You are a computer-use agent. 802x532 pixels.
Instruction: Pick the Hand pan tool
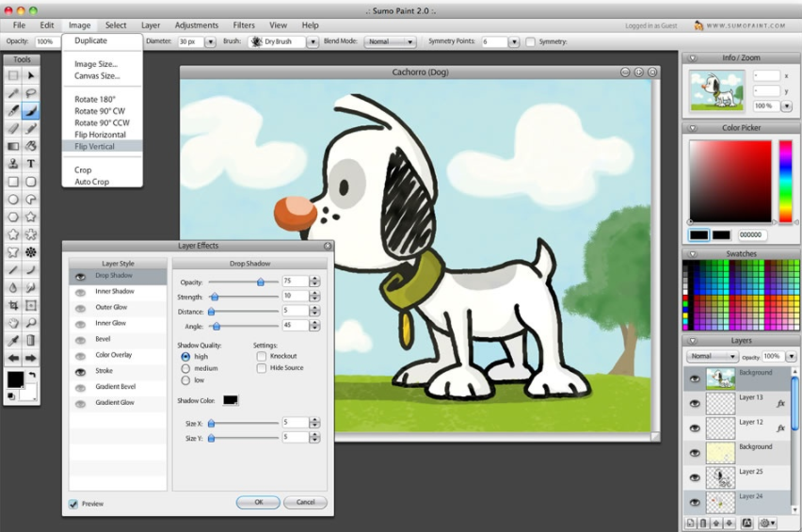(13, 323)
